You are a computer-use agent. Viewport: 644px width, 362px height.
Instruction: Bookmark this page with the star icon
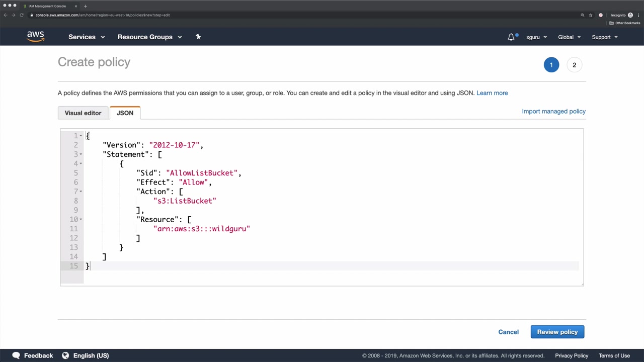[591, 15]
